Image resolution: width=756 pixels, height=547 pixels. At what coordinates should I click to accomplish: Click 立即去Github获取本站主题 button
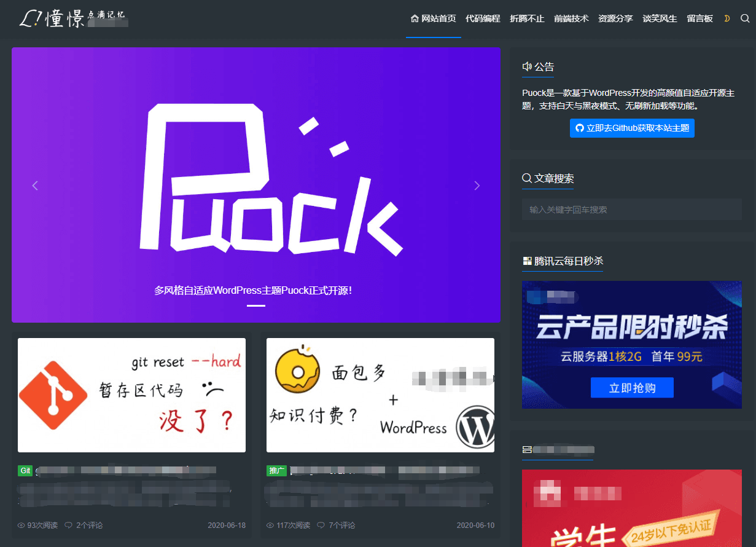tap(632, 128)
